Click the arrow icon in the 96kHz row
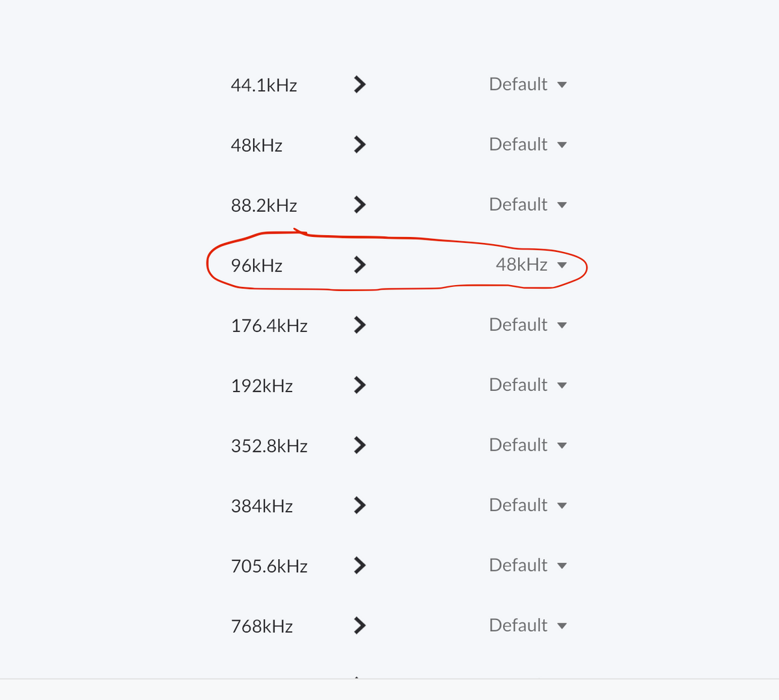Viewport: 779px width, 700px height. coord(360,264)
